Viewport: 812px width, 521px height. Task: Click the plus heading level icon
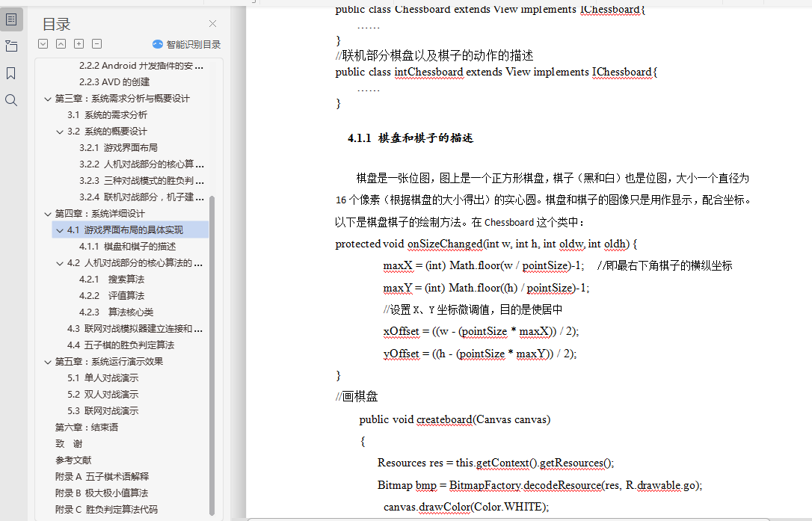point(79,44)
